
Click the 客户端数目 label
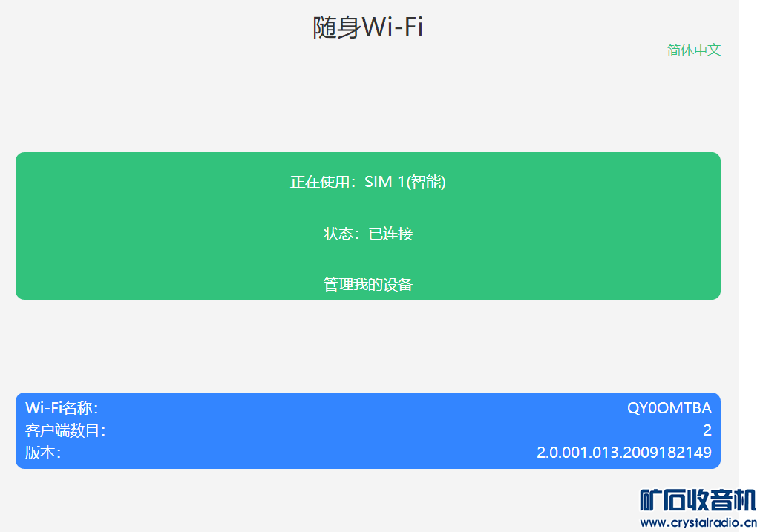tap(65, 430)
